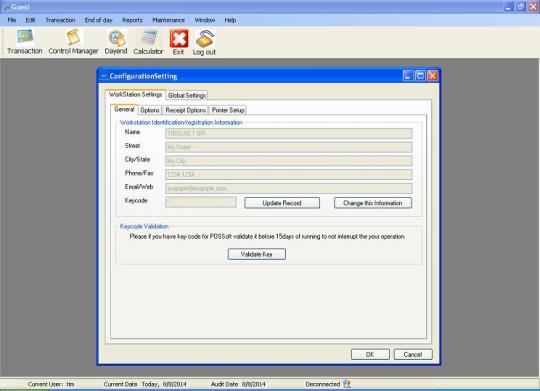Image resolution: width=540 pixels, height=391 pixels.
Task: Open the Help menu
Action: pos(230,20)
